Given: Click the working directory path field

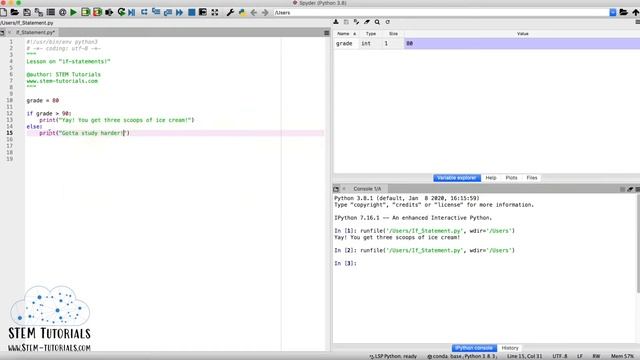Looking at the screenshot, I should tap(441, 13).
